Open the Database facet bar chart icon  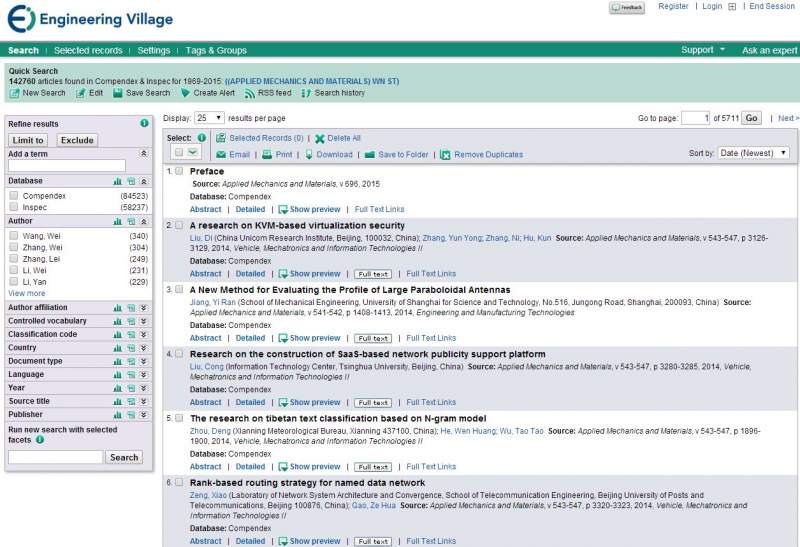click(x=117, y=181)
